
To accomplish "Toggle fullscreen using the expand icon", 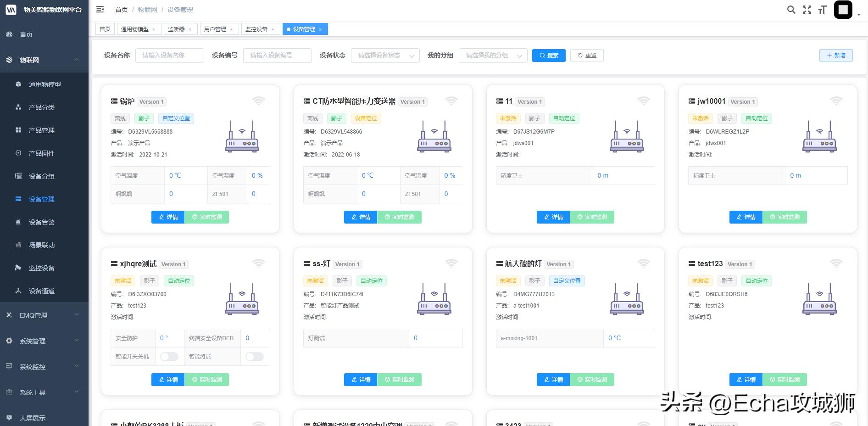I will [807, 9].
